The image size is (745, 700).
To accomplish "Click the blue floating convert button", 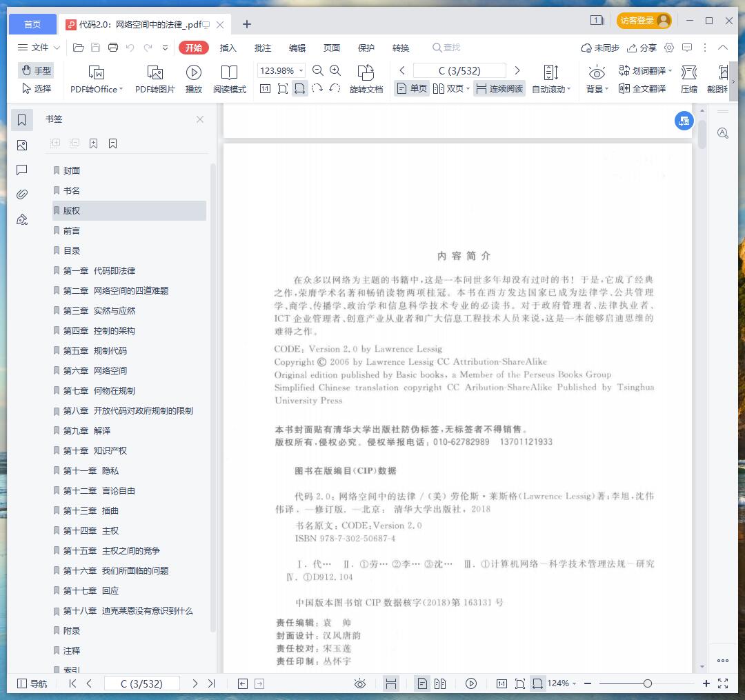I will tap(684, 121).
